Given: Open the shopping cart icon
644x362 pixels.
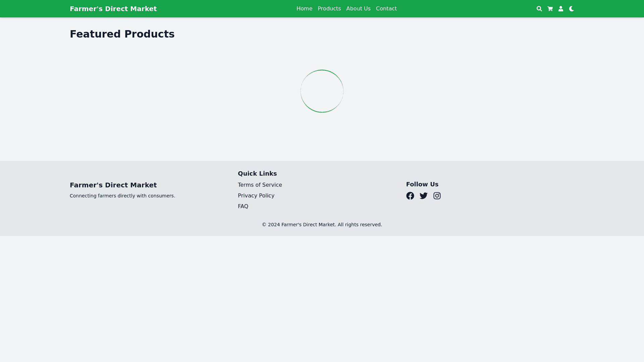Looking at the screenshot, I should pos(550,9).
